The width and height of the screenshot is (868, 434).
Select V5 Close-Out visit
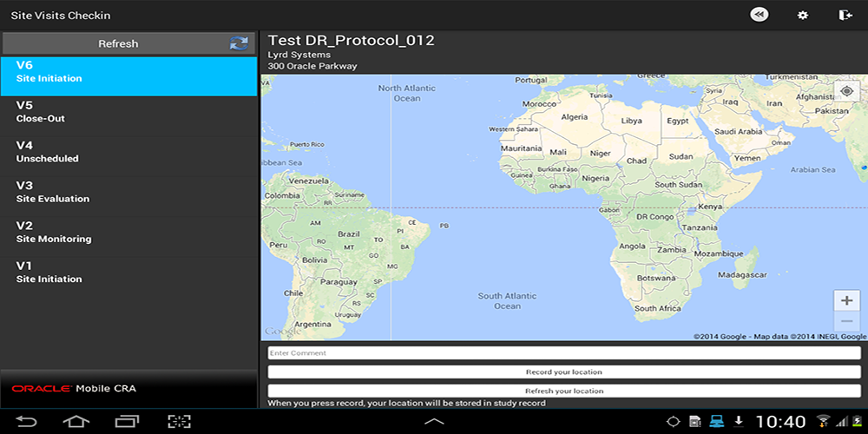pos(128,116)
